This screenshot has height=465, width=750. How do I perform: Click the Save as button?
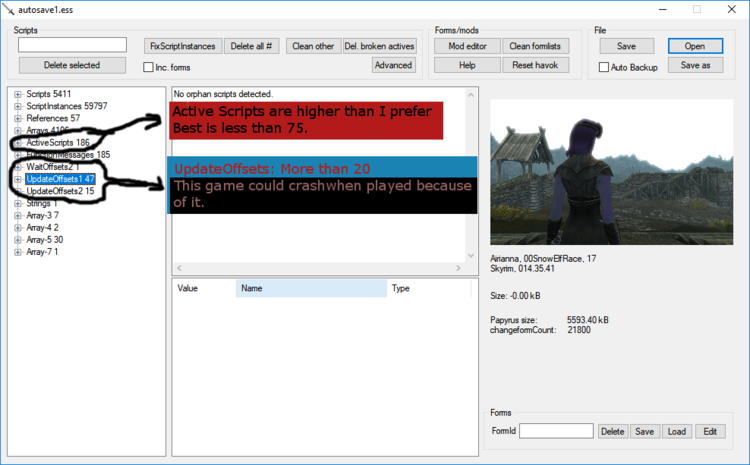695,65
